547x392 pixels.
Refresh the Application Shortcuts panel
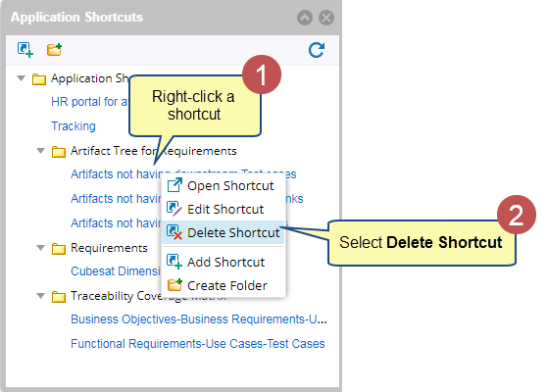tap(317, 50)
